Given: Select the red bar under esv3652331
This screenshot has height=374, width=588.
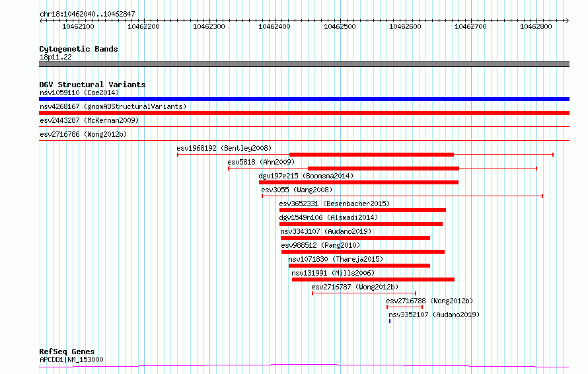Looking at the screenshot, I should pyautogui.click(x=363, y=210).
